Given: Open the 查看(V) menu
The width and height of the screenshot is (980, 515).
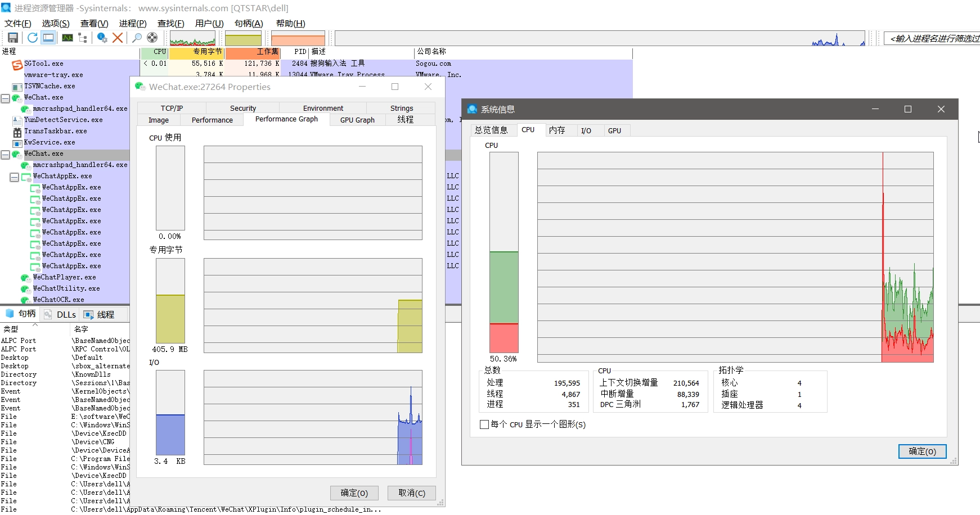Looking at the screenshot, I should pos(94,23).
